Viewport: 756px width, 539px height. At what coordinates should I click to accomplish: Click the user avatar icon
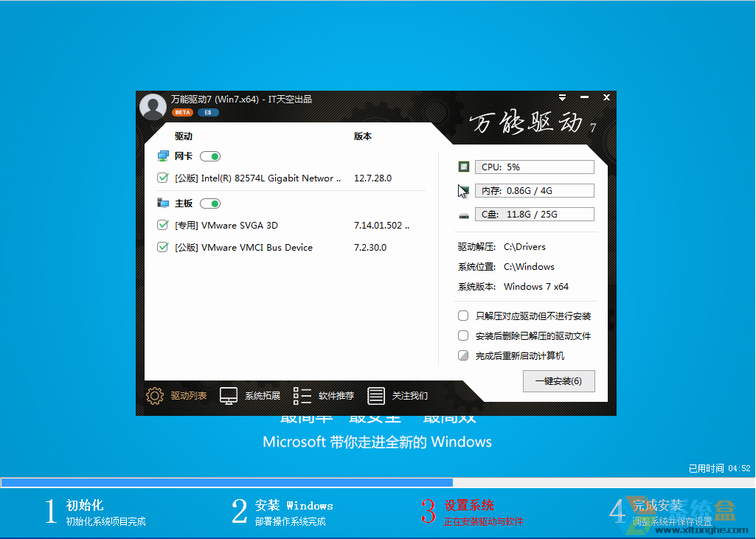coord(153,106)
